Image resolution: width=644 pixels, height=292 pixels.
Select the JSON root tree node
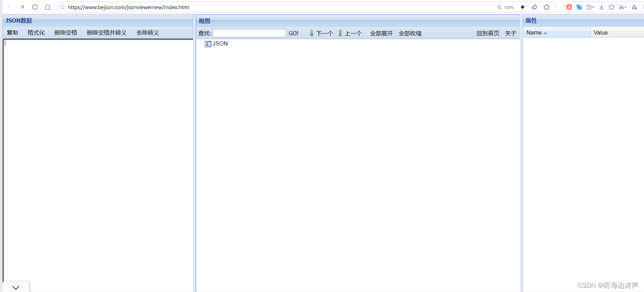click(x=220, y=43)
